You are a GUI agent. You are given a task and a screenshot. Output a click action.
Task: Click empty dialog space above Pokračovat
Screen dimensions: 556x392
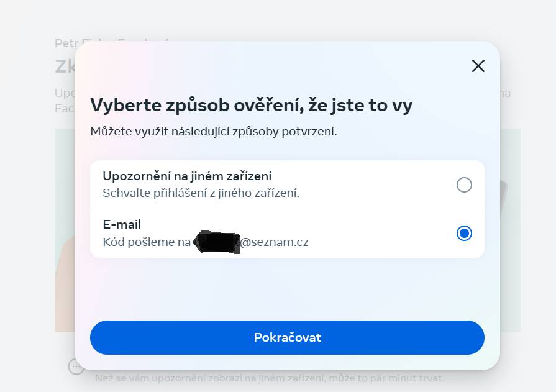(287, 289)
